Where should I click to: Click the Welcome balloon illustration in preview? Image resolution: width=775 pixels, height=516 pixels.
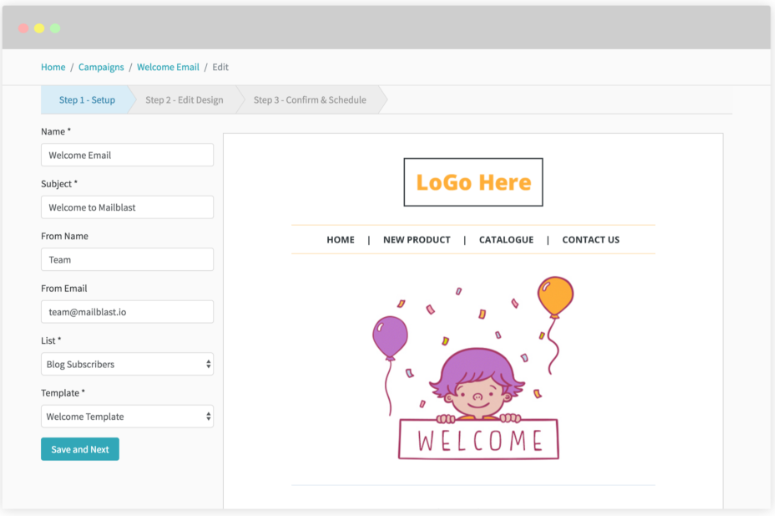[474, 368]
